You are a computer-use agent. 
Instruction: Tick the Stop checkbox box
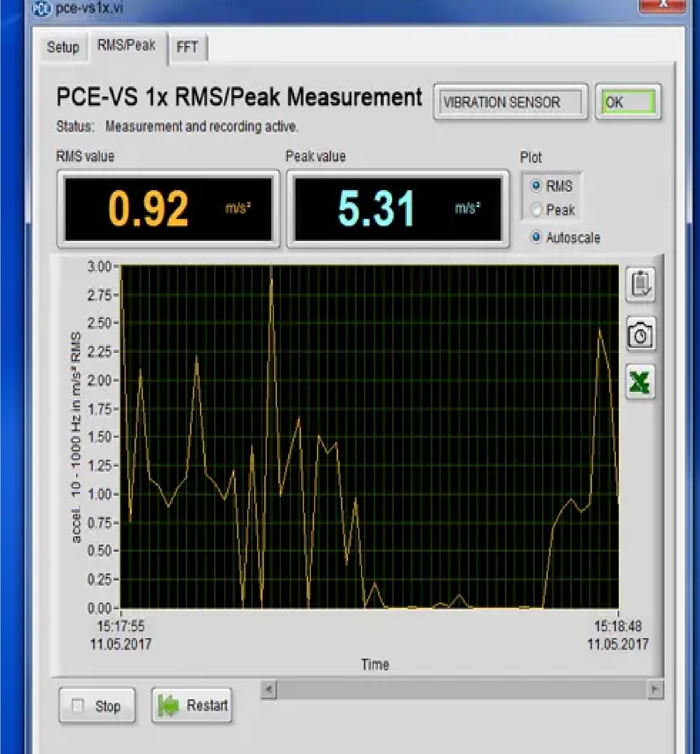coord(78,705)
